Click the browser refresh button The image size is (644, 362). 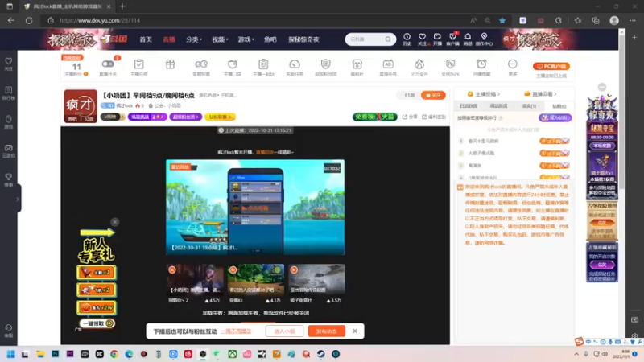tap(29, 20)
